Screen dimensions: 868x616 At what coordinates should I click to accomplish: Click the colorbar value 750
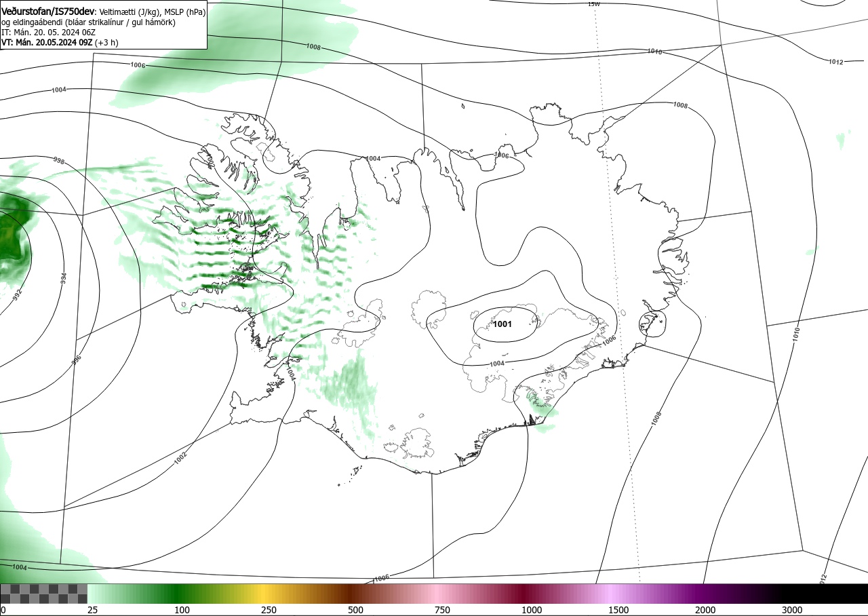coord(442,610)
